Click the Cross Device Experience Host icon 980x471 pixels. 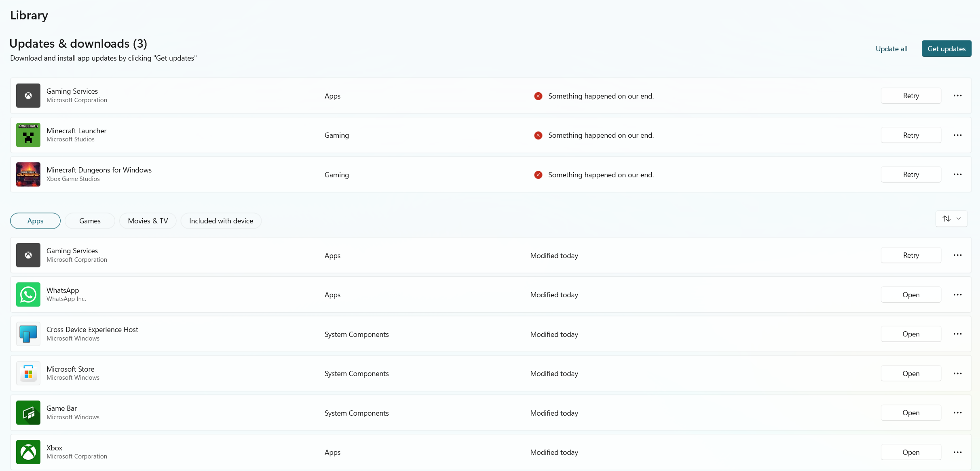coord(28,334)
